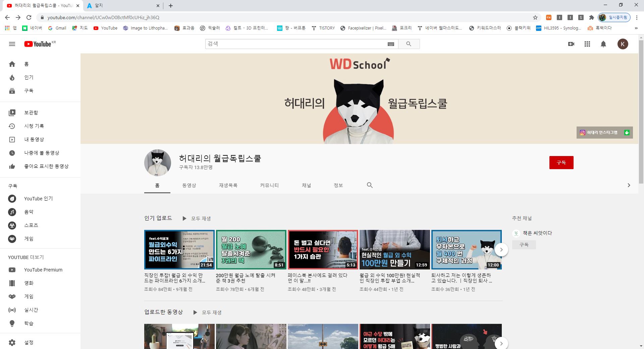Open the K account avatar menu
This screenshot has height=349, width=644.
click(x=623, y=44)
